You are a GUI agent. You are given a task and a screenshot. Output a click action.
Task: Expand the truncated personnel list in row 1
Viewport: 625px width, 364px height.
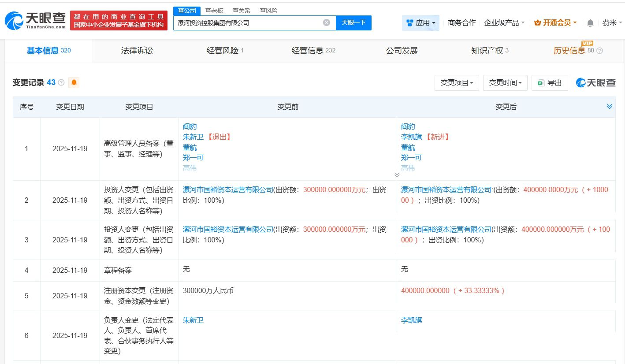coord(397,175)
